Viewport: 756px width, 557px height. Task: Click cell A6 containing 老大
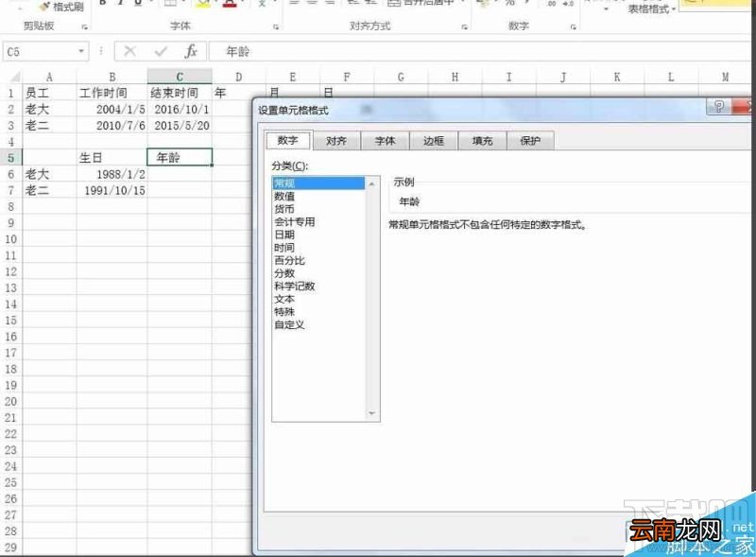(x=49, y=174)
